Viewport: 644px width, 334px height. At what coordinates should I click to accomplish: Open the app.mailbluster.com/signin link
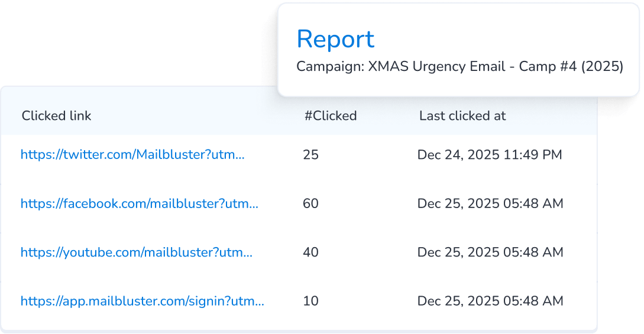[x=142, y=301]
